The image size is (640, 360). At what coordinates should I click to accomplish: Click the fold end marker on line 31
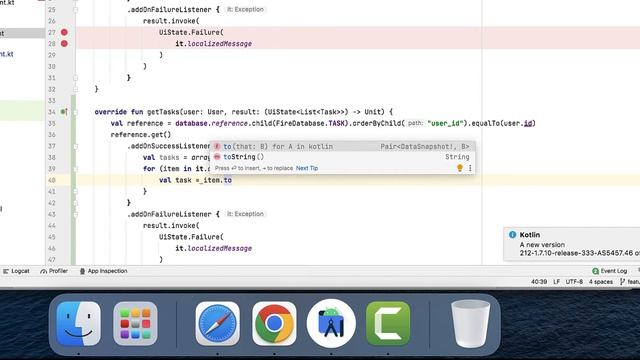76,78
